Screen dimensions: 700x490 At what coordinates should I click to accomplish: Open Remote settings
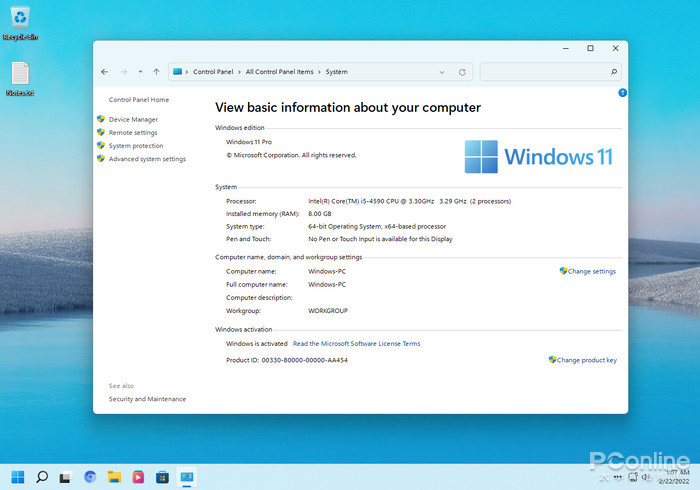[x=133, y=133]
